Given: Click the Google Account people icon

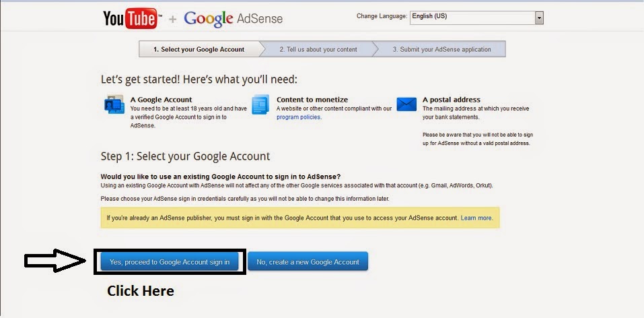Looking at the screenshot, I should tap(114, 104).
